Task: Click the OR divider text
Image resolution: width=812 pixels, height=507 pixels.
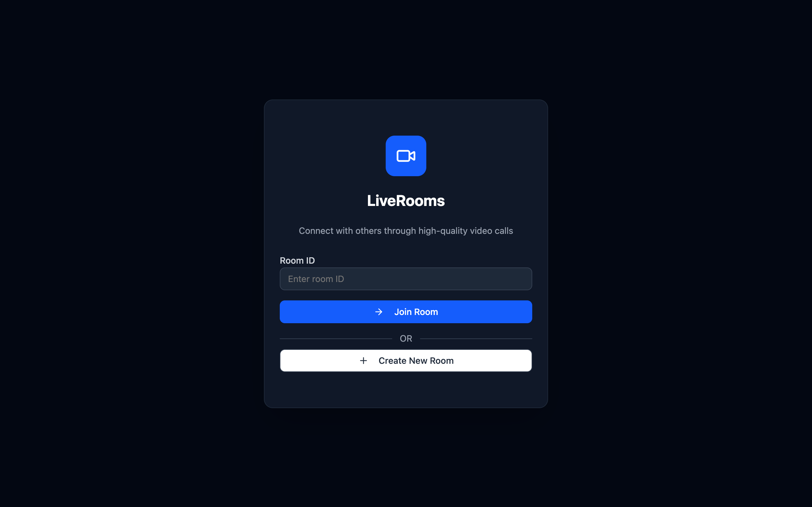Action: [x=406, y=339]
